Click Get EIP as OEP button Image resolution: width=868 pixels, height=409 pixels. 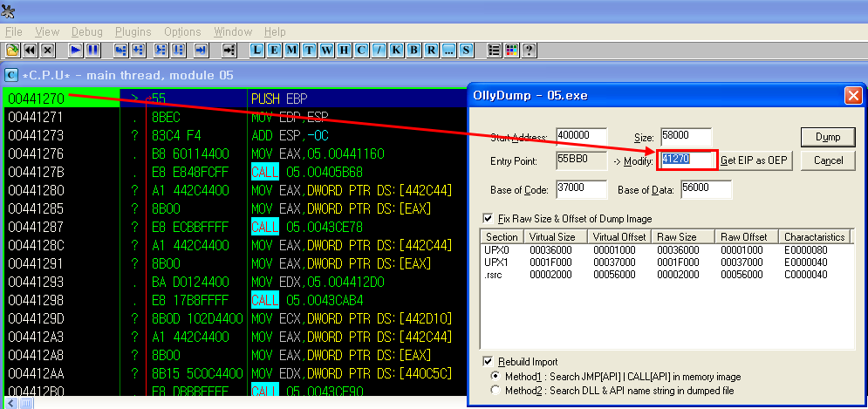pos(755,161)
